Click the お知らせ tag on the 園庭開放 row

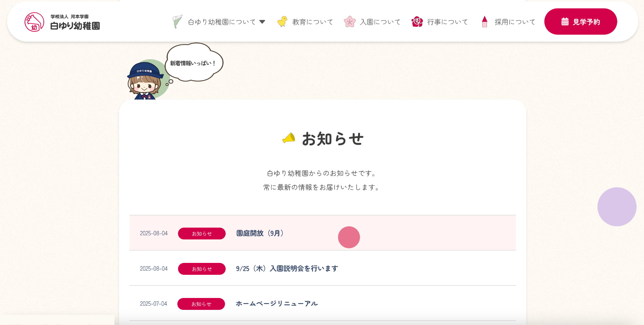pos(202,234)
